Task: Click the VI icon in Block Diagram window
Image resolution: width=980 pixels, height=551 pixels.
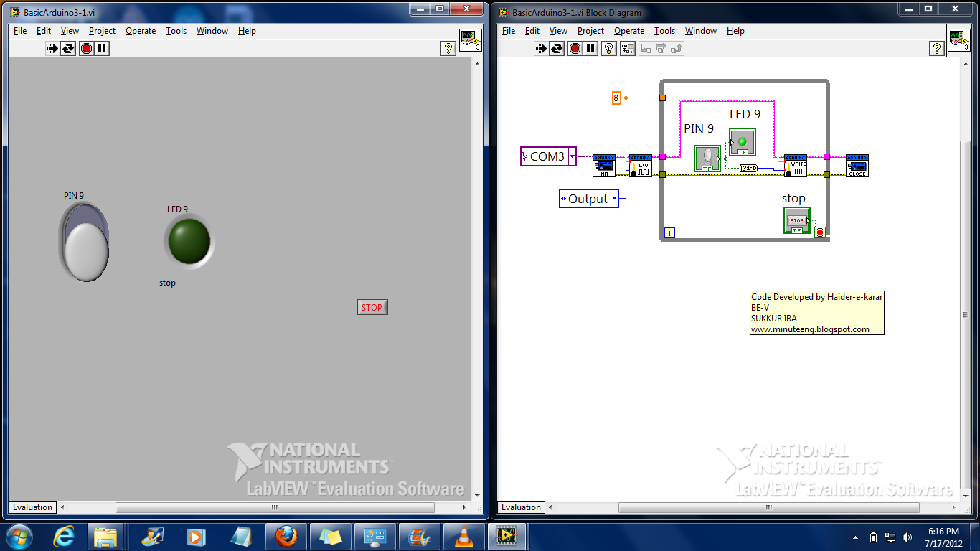Action: [958, 39]
